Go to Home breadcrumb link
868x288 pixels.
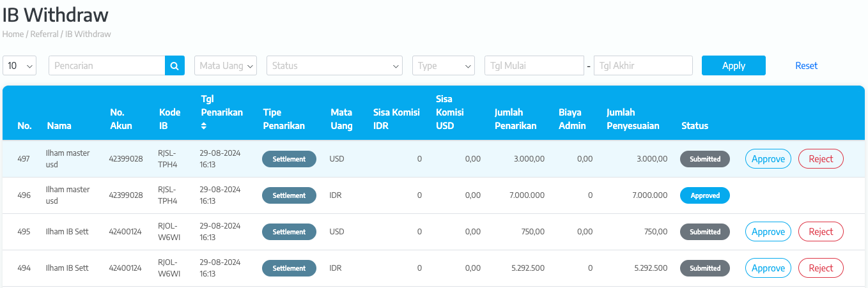[x=13, y=34]
